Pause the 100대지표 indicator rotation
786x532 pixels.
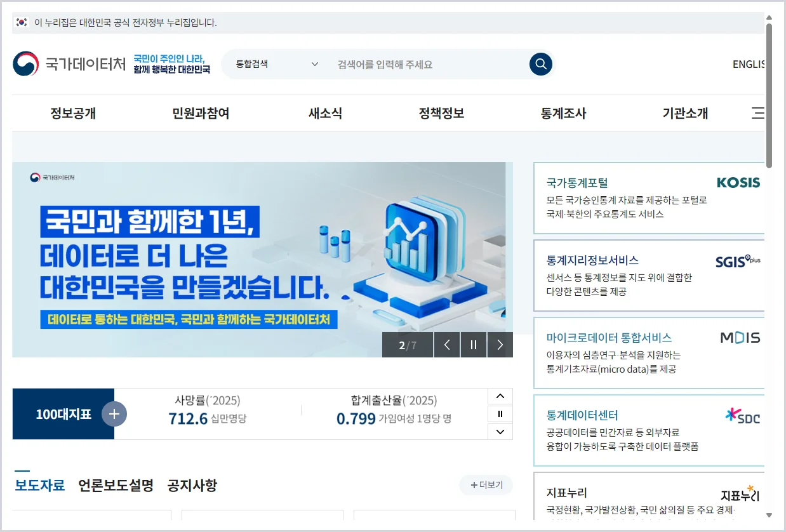pyautogui.click(x=500, y=414)
